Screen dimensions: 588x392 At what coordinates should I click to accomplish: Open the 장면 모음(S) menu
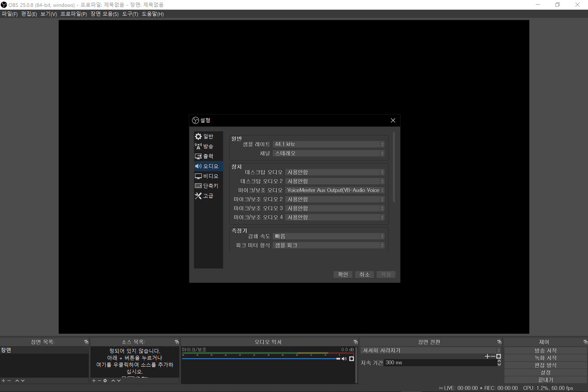point(104,14)
